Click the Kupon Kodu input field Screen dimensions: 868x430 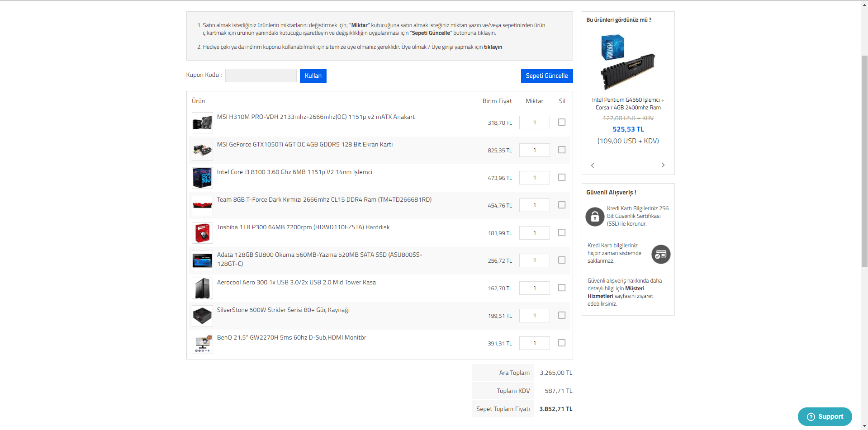[261, 76]
